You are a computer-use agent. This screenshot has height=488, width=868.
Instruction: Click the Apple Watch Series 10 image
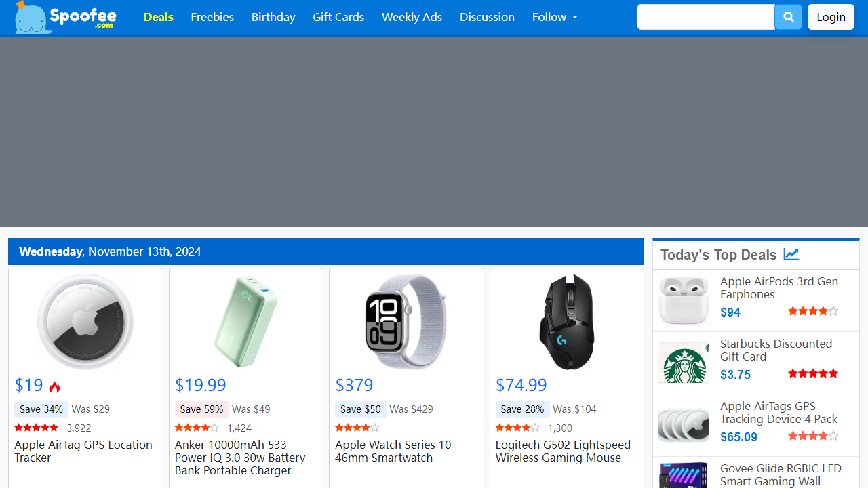tap(406, 322)
